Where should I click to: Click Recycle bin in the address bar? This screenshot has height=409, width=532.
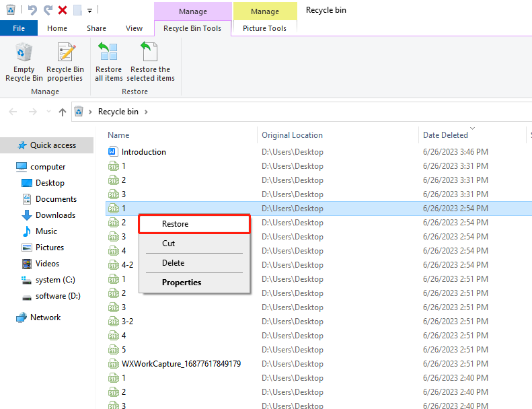click(118, 112)
